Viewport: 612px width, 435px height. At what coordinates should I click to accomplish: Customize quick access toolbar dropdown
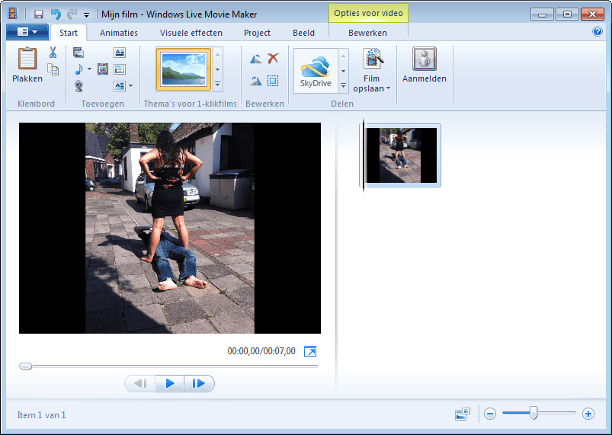[x=87, y=15]
